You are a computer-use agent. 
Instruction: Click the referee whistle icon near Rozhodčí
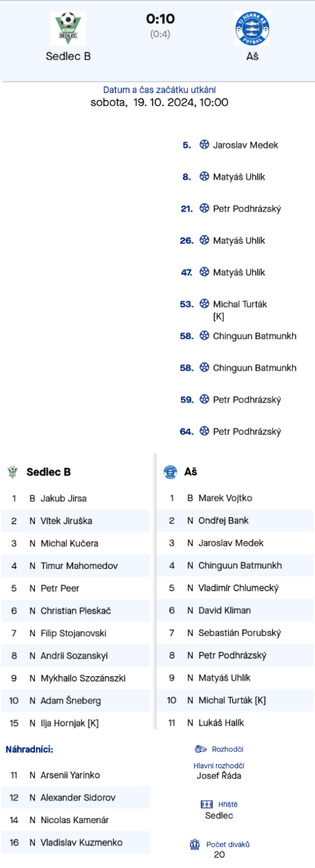point(201,749)
